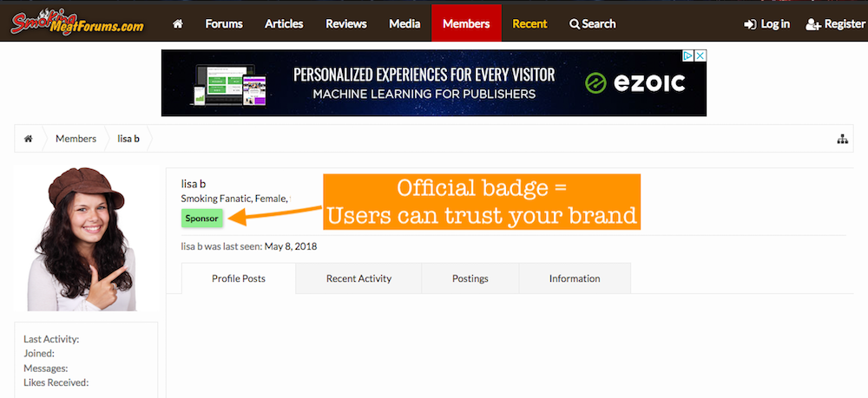
Task: Click the username heading lisa b
Action: pos(194,184)
